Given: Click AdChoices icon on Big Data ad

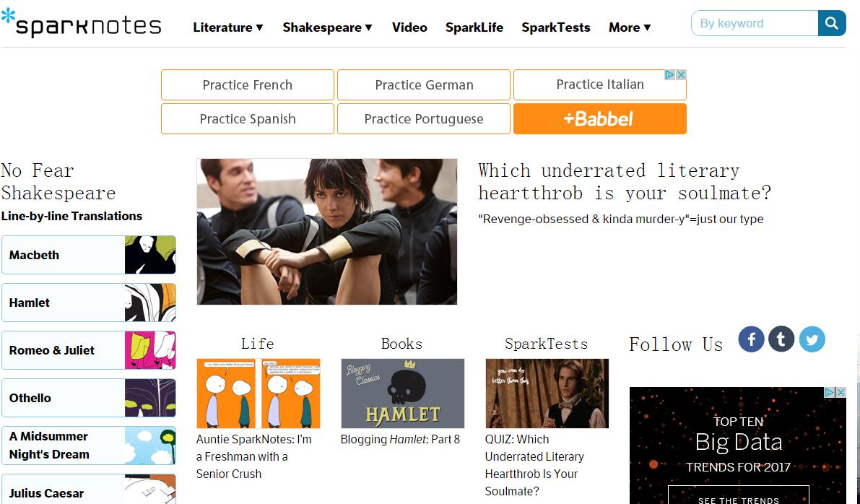Looking at the screenshot, I should point(830,392).
